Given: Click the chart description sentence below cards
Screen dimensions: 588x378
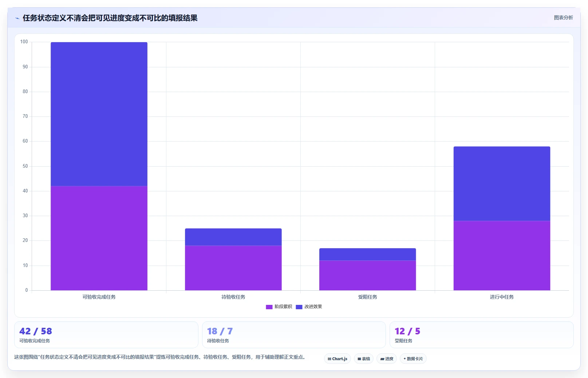Looking at the screenshot, I should click(x=159, y=357).
